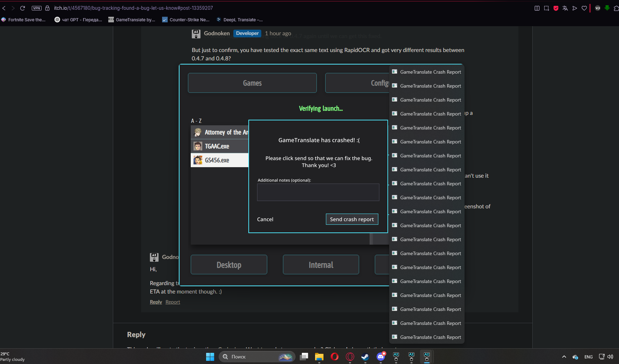Click the OneDrive cloud tray icon
619x364 pixels.
click(x=575, y=357)
